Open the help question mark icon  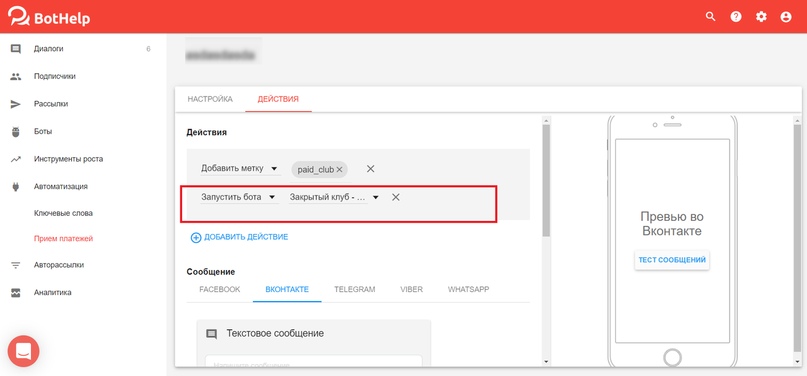point(736,16)
